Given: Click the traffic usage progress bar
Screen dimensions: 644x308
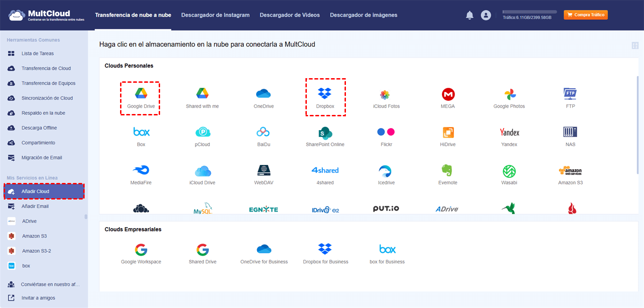Looking at the screenshot, I should click(530, 12).
